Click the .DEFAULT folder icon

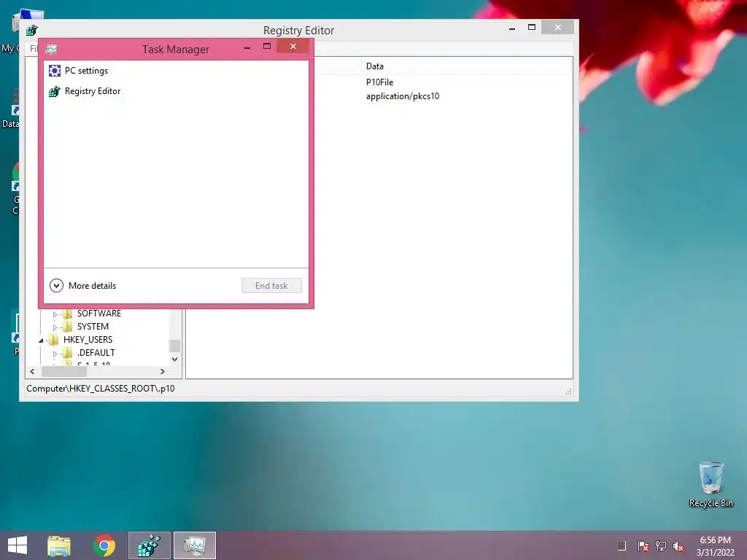pyautogui.click(x=68, y=352)
